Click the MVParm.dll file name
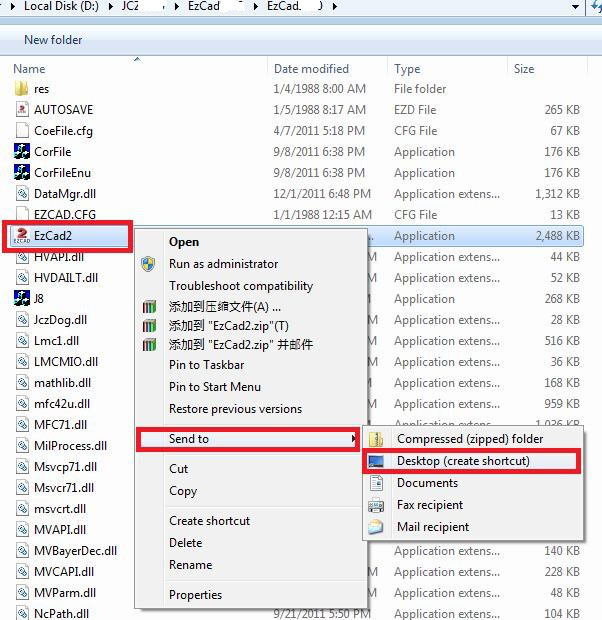This screenshot has width=602, height=620. point(65,593)
